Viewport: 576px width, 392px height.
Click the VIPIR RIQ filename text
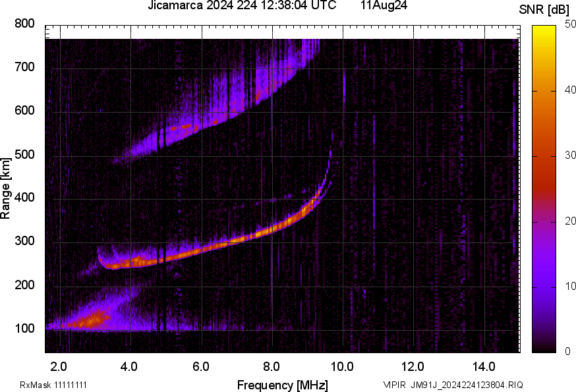(x=453, y=385)
